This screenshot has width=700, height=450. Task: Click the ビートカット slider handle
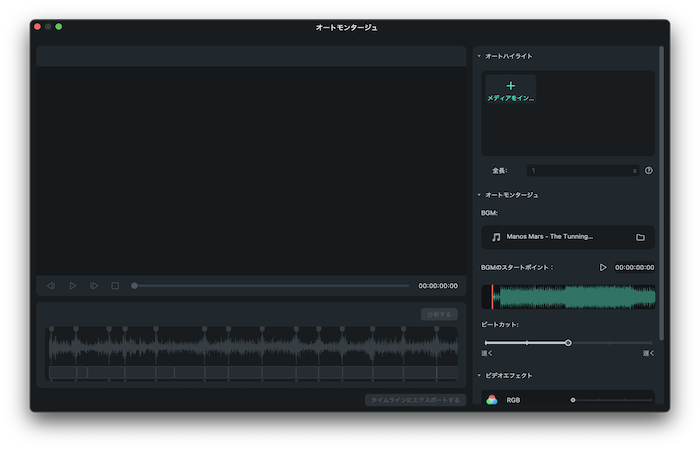568,343
